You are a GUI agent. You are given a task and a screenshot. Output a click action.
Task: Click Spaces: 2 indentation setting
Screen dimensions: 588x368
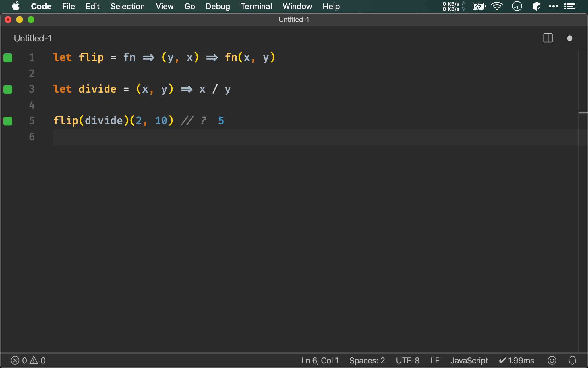[367, 361]
